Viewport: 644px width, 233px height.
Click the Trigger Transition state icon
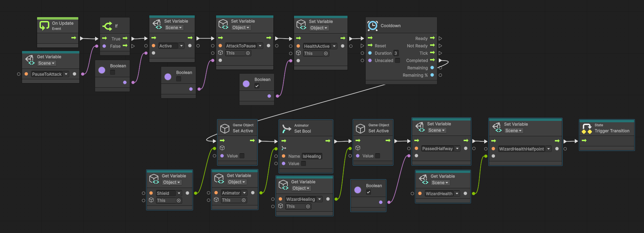click(587, 129)
